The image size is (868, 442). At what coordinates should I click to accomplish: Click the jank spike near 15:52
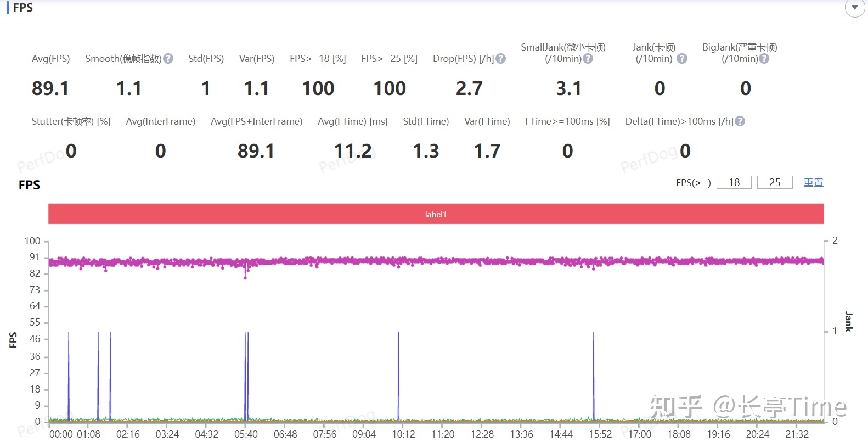(x=593, y=373)
